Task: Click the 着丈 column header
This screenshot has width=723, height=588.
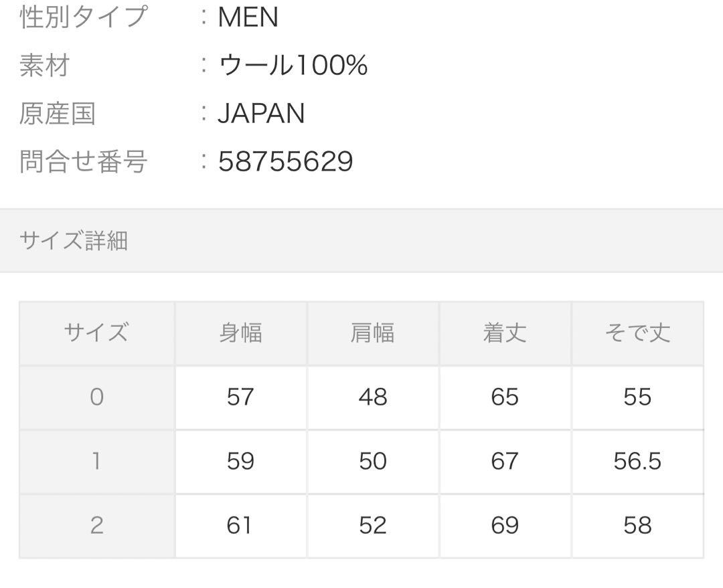Action: 505,333
